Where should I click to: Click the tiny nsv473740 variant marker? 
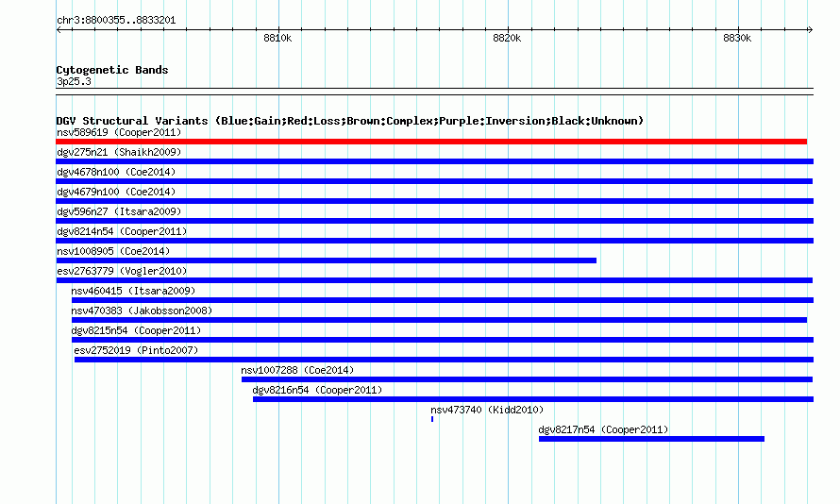[x=431, y=419]
